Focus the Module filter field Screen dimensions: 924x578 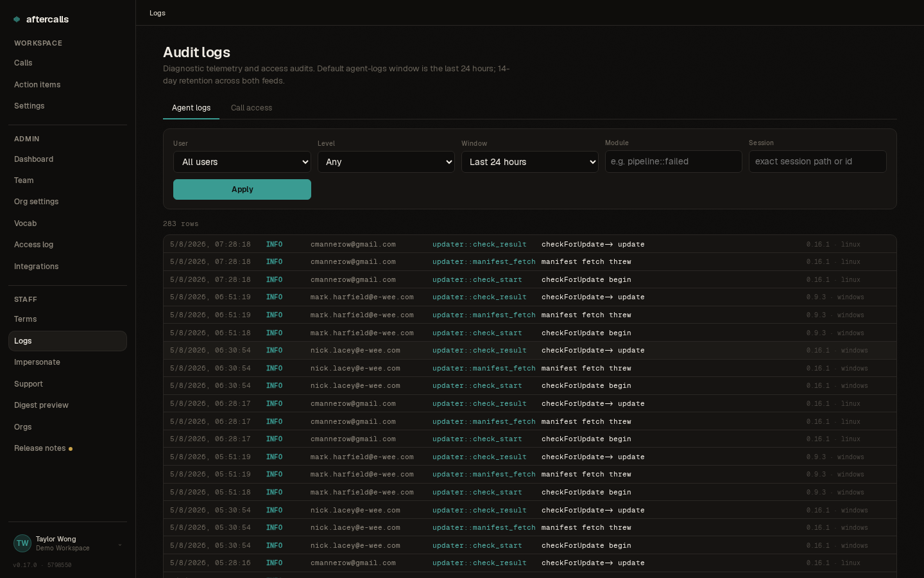[x=673, y=161]
